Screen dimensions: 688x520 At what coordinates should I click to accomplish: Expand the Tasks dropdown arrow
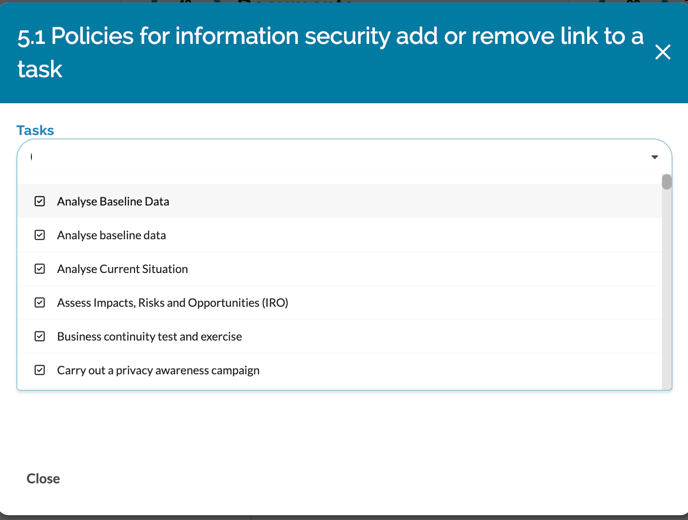point(655,157)
